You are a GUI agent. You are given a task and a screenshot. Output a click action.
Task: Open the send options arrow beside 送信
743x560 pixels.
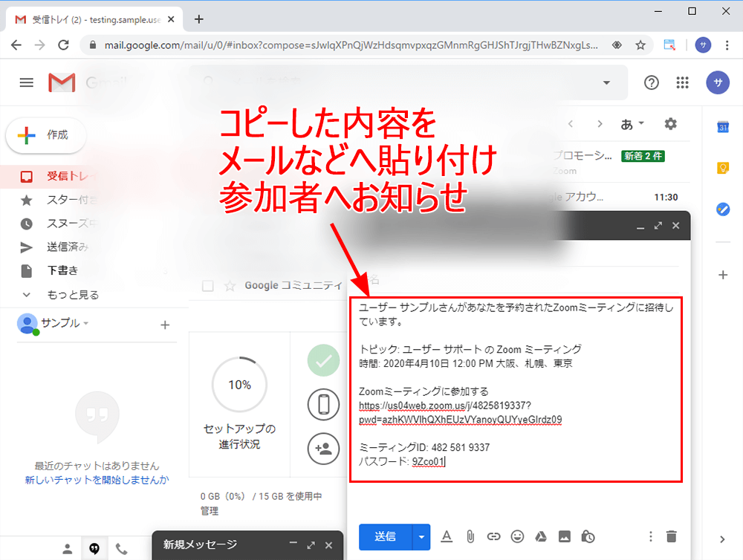422,536
